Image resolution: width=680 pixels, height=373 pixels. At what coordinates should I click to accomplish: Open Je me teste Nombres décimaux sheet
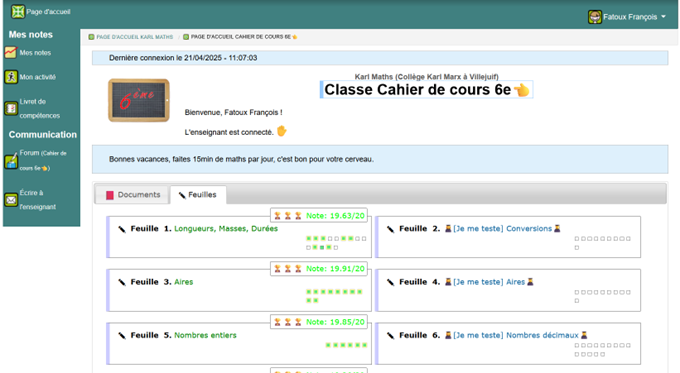(x=516, y=335)
